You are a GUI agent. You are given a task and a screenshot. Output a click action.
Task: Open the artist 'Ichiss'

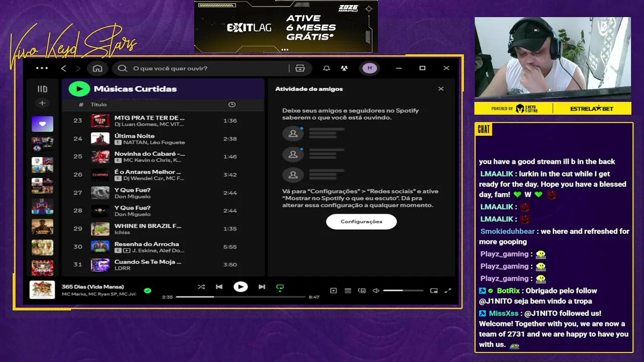pos(122,232)
